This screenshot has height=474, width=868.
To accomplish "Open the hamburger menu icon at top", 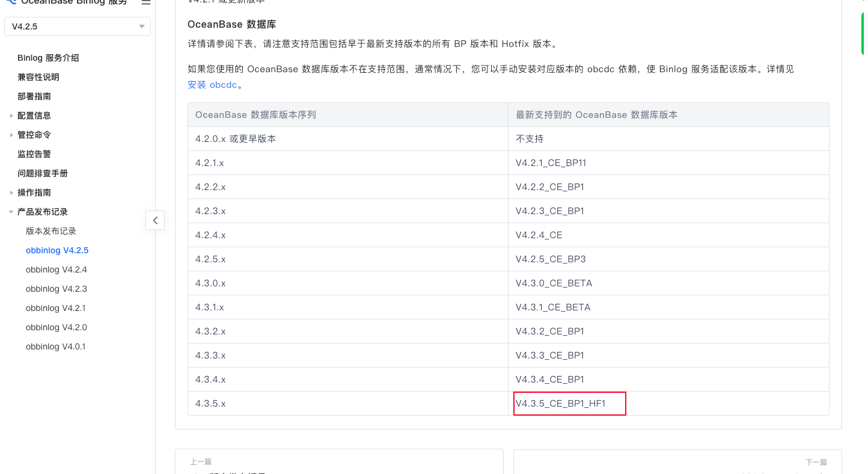I will pos(146,2).
